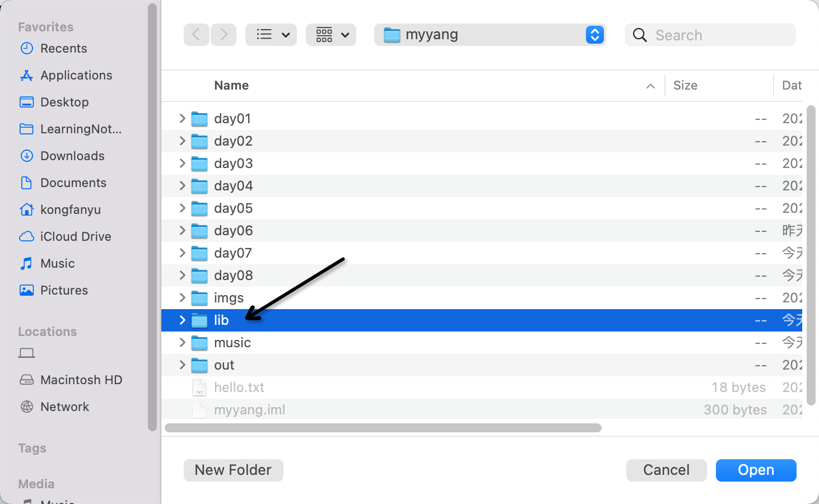Open Downloads in the sidebar
The image size is (819, 504).
point(72,156)
